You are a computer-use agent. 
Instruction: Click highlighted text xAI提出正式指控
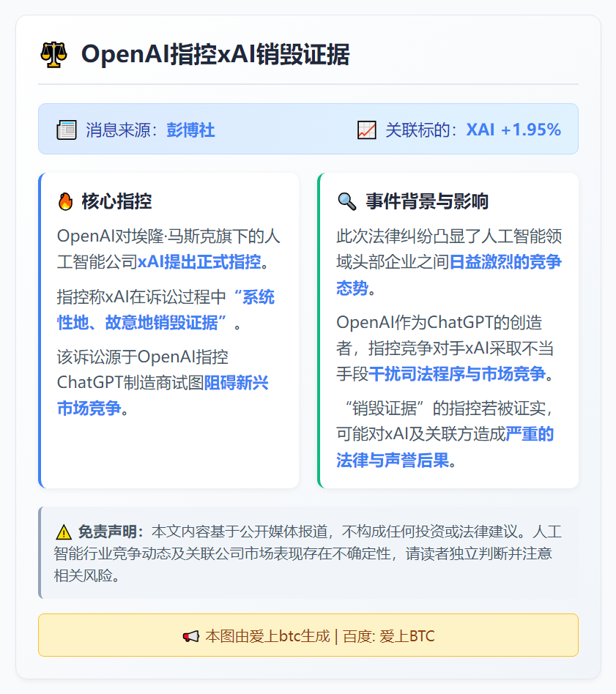coord(199,262)
